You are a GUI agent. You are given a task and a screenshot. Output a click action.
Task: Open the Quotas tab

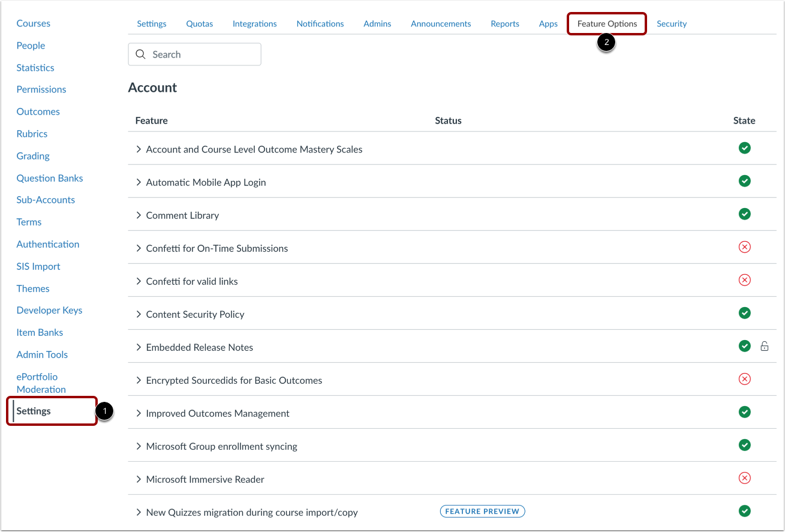pos(199,23)
